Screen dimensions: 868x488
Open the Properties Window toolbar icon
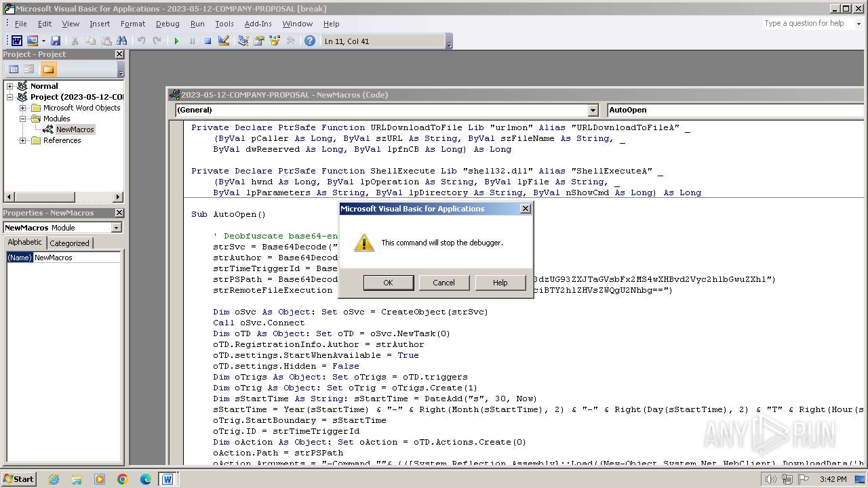(258, 41)
